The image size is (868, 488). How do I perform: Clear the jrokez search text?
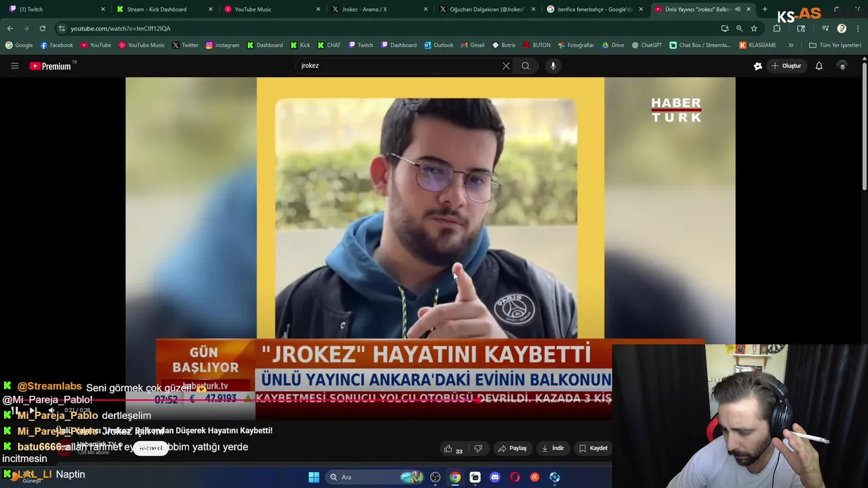click(x=506, y=66)
